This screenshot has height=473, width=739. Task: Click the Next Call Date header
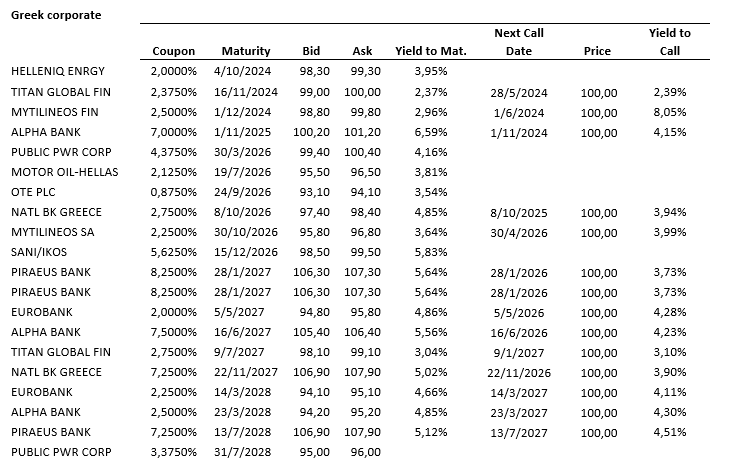tap(519, 42)
